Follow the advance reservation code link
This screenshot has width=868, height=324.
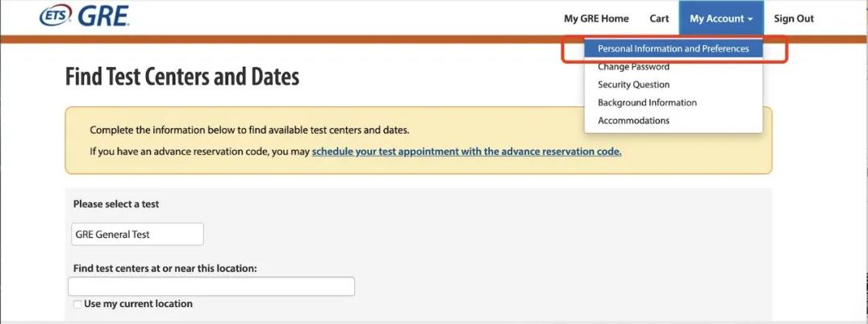(x=466, y=151)
